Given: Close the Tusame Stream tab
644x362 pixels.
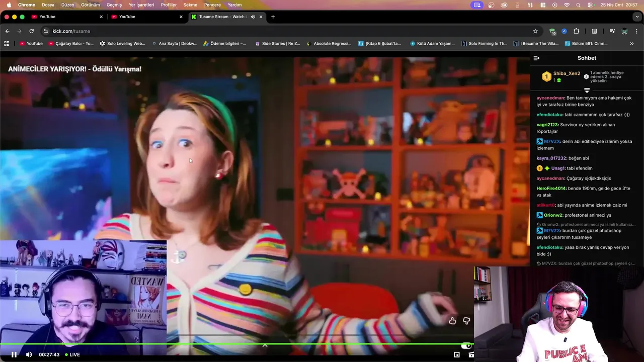Looking at the screenshot, I should tap(261, 17).
